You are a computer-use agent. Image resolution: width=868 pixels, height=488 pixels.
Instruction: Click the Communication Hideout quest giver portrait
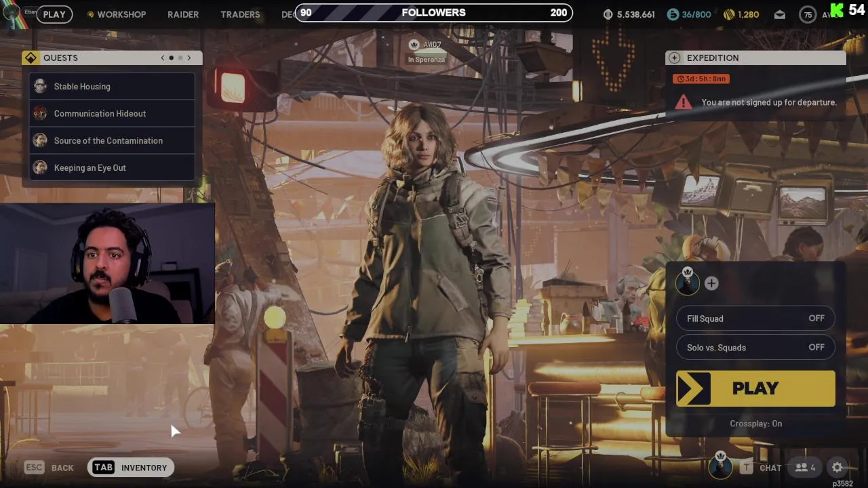[x=40, y=113]
